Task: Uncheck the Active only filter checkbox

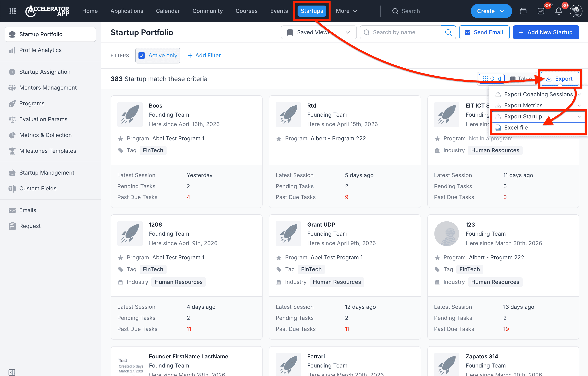Action: pos(142,56)
